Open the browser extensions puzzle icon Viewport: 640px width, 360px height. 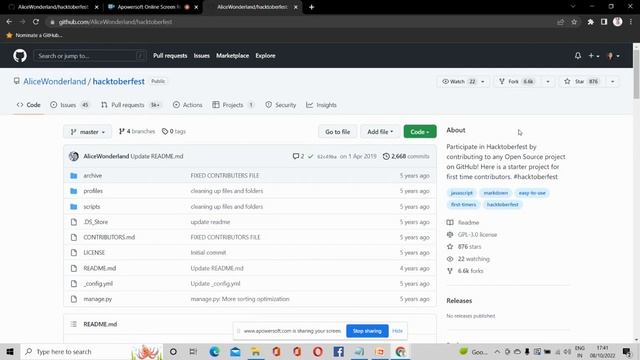591,22
